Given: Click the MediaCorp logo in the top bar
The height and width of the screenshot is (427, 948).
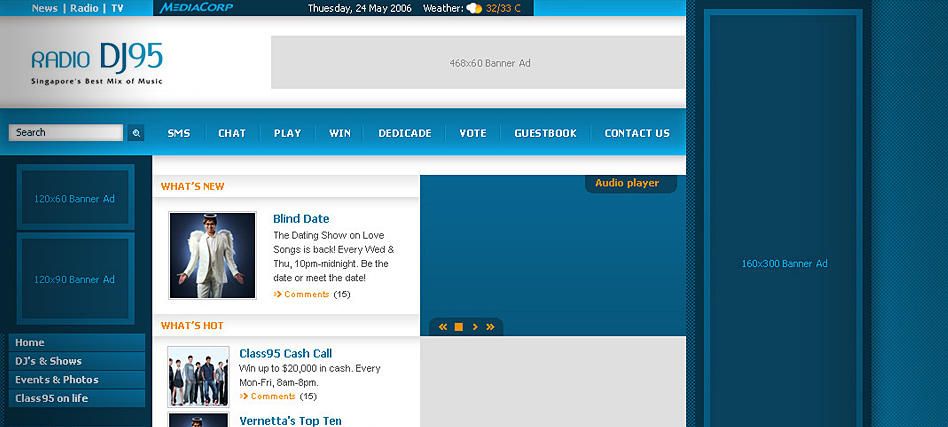Looking at the screenshot, I should click(x=196, y=8).
